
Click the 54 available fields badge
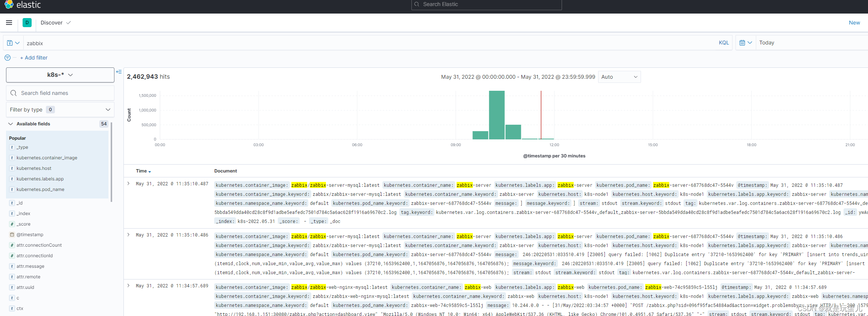coord(104,124)
